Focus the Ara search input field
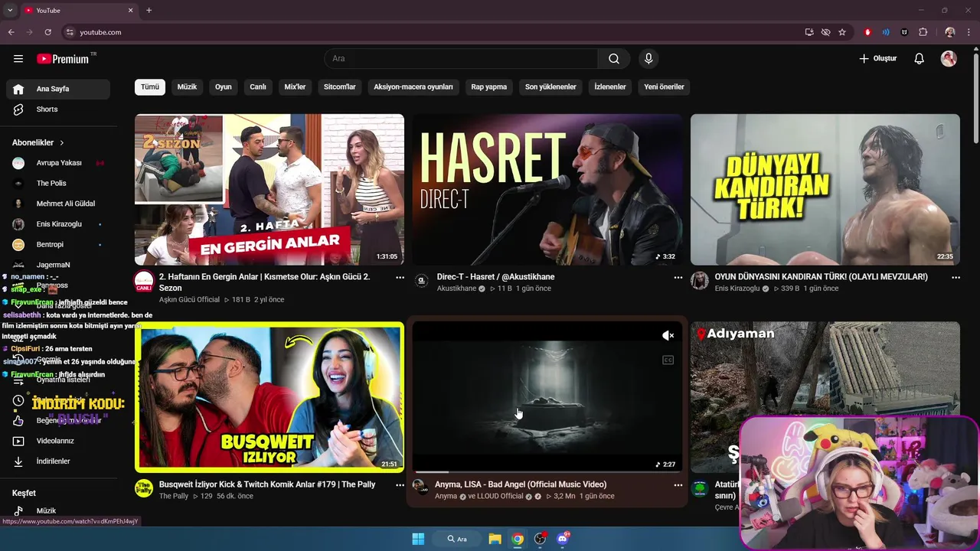The image size is (980, 551). (461, 59)
